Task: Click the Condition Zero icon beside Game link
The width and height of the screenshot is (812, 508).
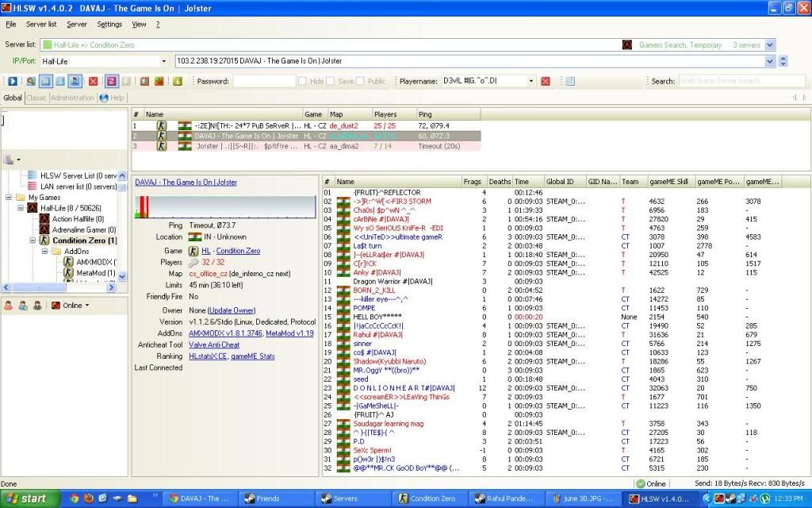Action: 193,251
